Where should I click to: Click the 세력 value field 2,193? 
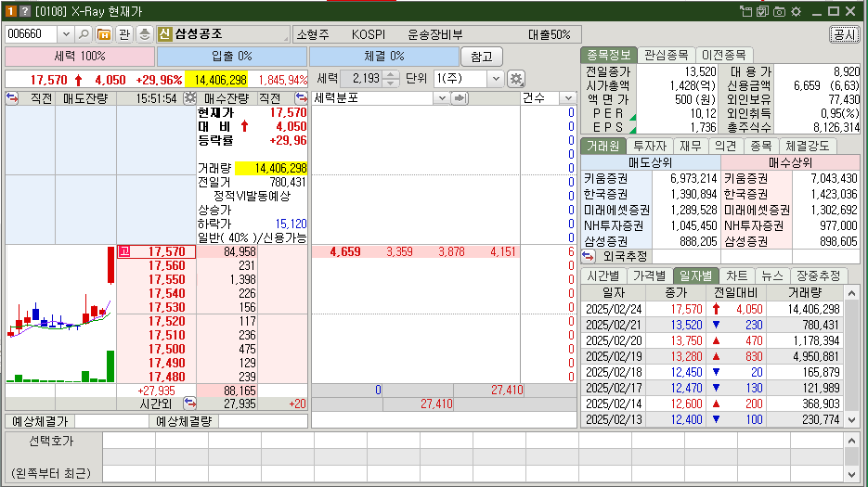[362, 79]
